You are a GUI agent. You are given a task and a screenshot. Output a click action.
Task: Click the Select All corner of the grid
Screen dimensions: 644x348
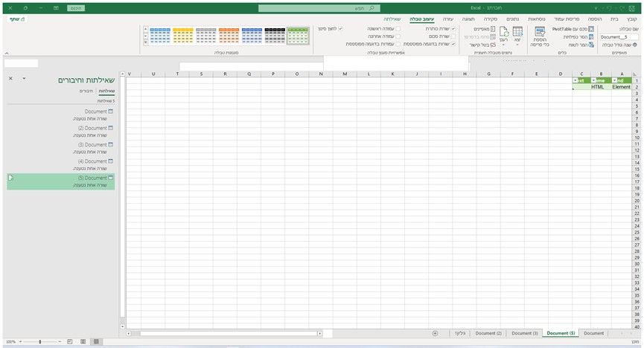[x=634, y=74]
